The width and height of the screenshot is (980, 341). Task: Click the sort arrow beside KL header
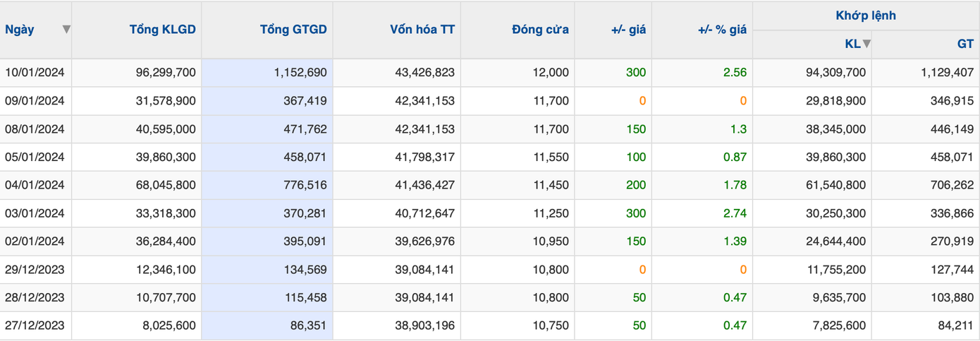tap(866, 44)
